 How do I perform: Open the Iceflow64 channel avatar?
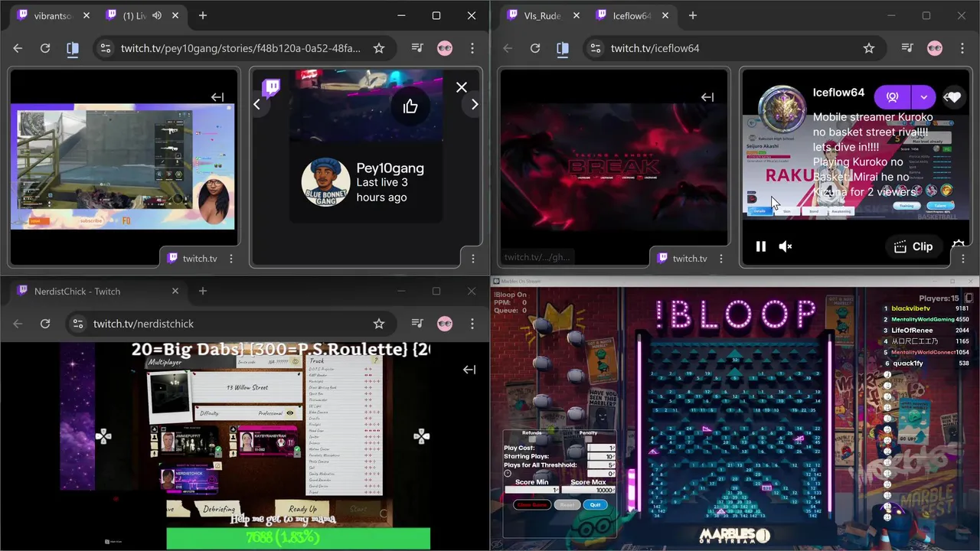point(781,109)
